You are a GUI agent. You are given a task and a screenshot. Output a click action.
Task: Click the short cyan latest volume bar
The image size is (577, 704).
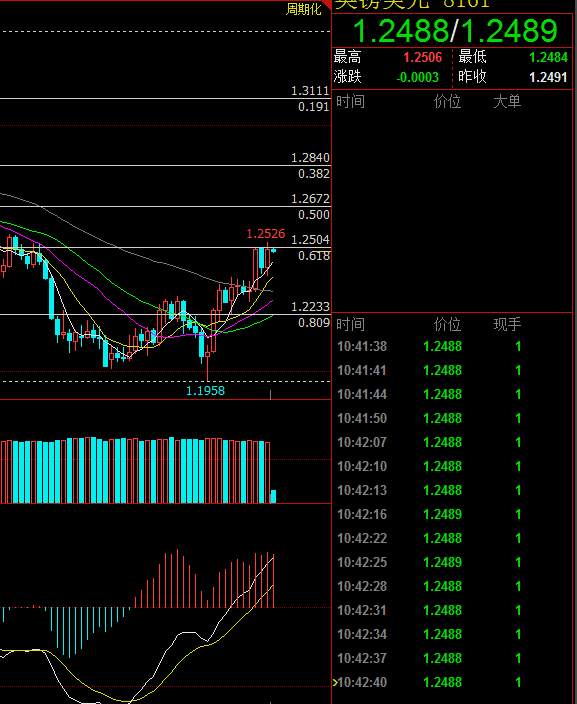pyautogui.click(x=273, y=496)
